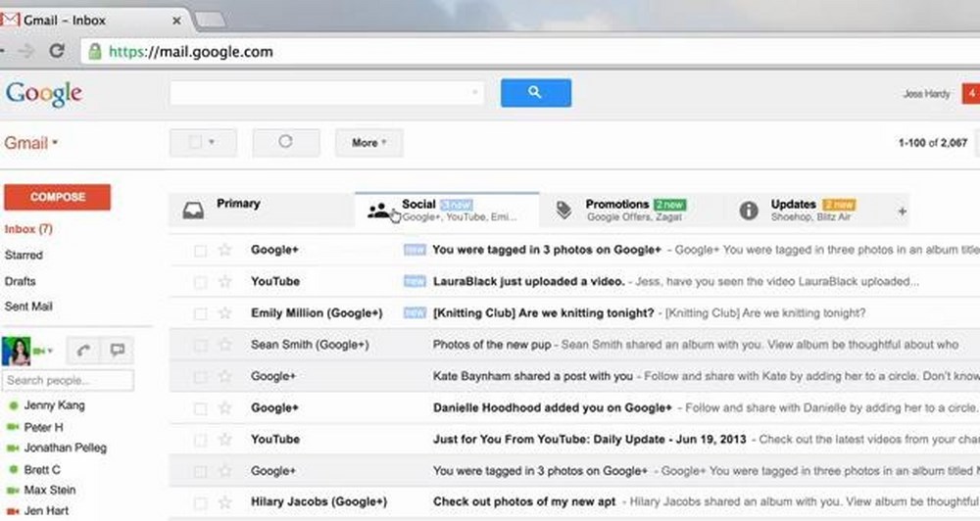This screenshot has height=521, width=980.
Task: Click the COMPOSE button
Action: [x=58, y=197]
